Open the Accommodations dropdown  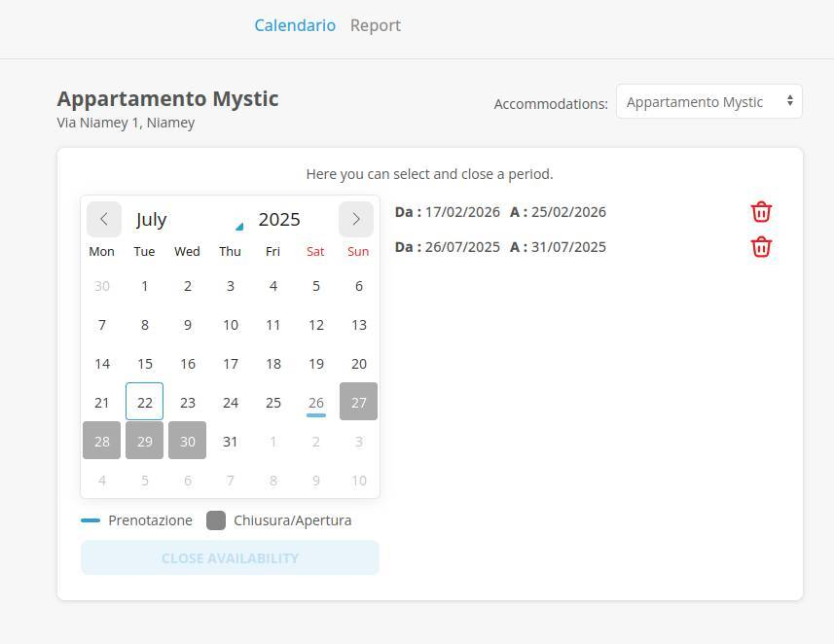[x=708, y=102]
